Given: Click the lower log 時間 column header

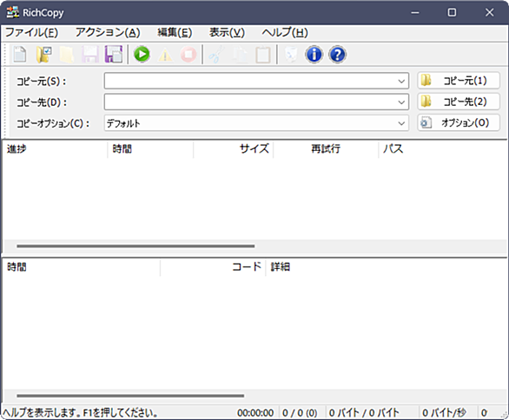Looking at the screenshot, I should [x=81, y=267].
